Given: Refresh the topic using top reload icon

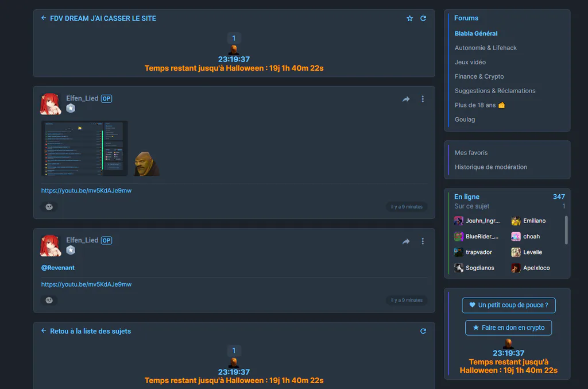Looking at the screenshot, I should click(423, 18).
